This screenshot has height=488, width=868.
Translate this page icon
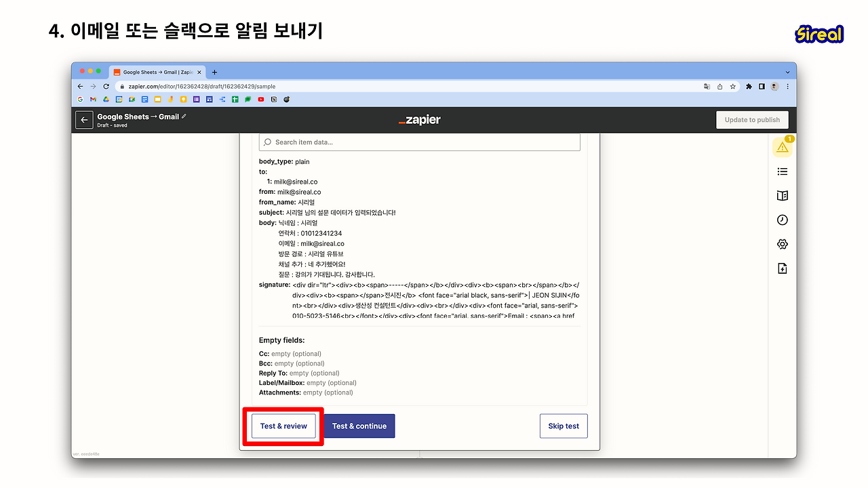[x=707, y=87]
